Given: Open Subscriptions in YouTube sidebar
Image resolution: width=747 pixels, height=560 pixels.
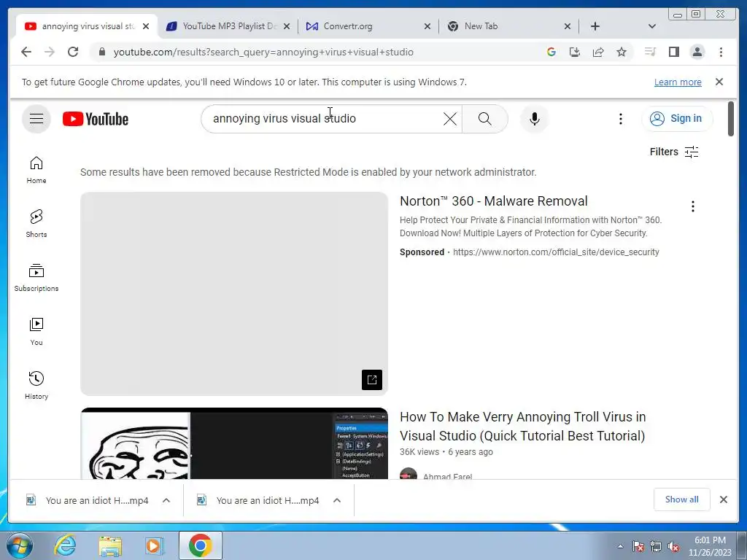Looking at the screenshot, I should (x=36, y=278).
